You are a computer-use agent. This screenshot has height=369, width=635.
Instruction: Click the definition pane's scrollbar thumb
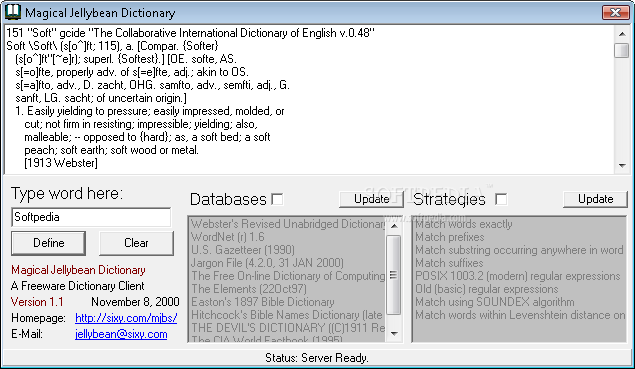coord(621,51)
